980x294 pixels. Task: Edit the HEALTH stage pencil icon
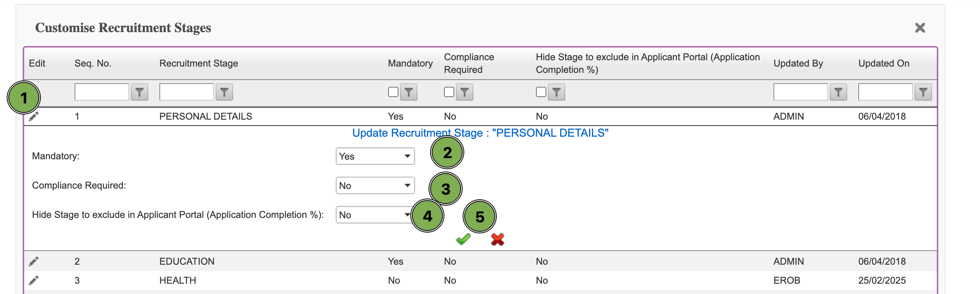[34, 281]
